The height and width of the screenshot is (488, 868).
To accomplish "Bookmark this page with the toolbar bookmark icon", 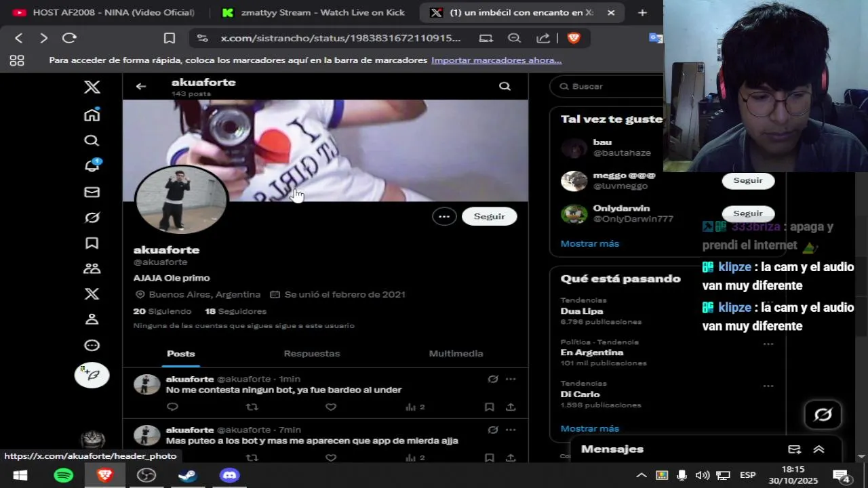I will (x=170, y=38).
